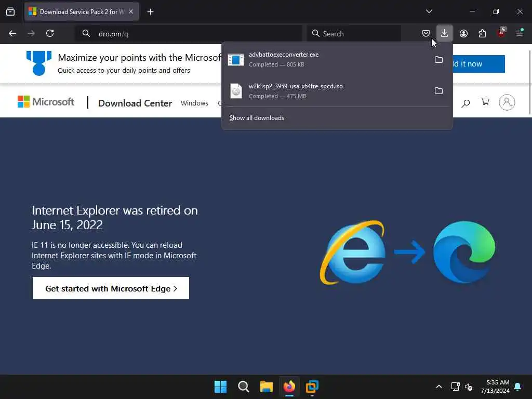The image size is (532, 399).
Task: Open File Explorer from taskbar
Action: pyautogui.click(x=267, y=387)
